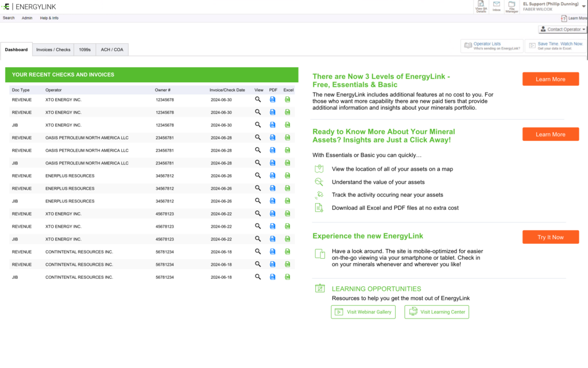Download PDF for JIB XTO Energy 2024-06-22

tap(273, 239)
